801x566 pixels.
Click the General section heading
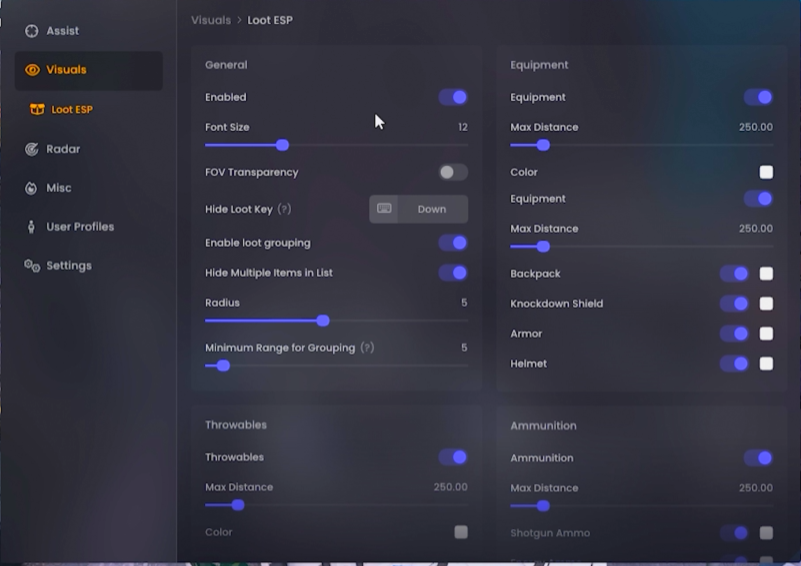click(x=226, y=65)
